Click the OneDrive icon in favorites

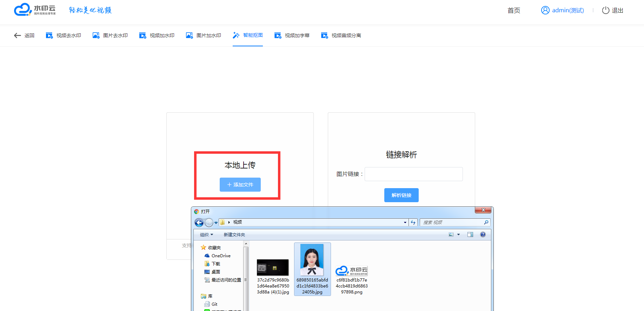coord(207,256)
